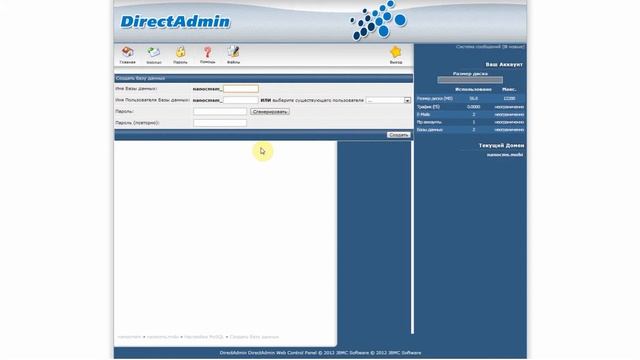Click the Создать button
The width and height of the screenshot is (640, 360).
click(398, 135)
